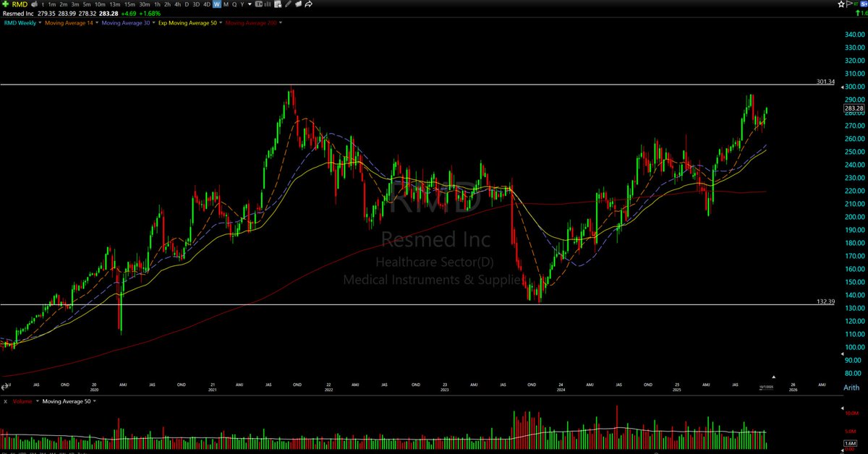The image size is (868, 454).
Task: Click the 80.00 price axis label
Action: pyautogui.click(x=854, y=373)
